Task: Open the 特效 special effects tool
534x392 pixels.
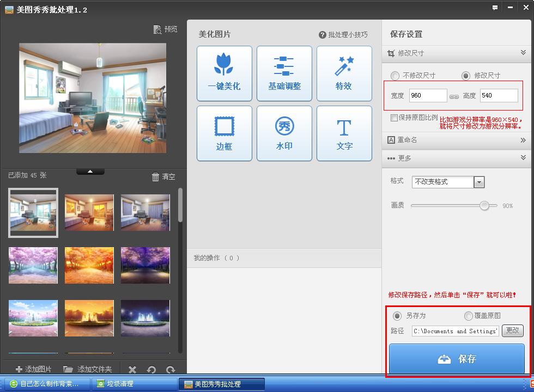Action: coord(344,73)
